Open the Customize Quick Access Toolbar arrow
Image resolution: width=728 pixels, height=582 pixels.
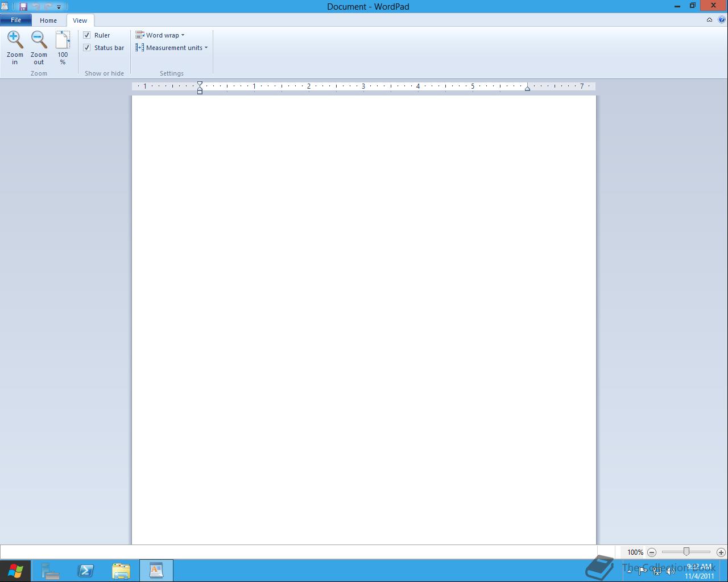59,7
